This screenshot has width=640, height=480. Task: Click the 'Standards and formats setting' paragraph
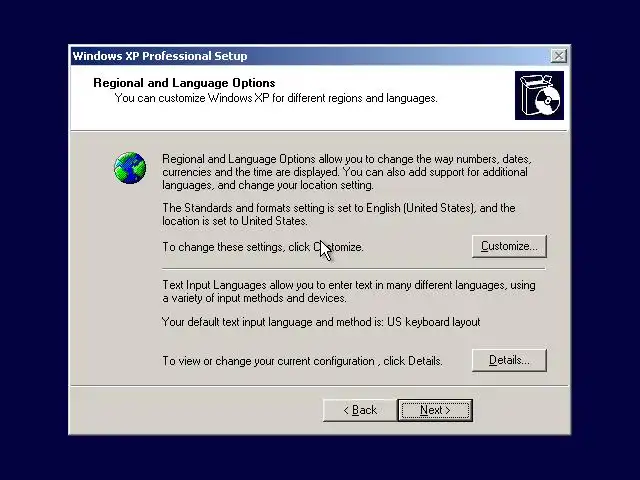pyautogui.click(x=339, y=214)
